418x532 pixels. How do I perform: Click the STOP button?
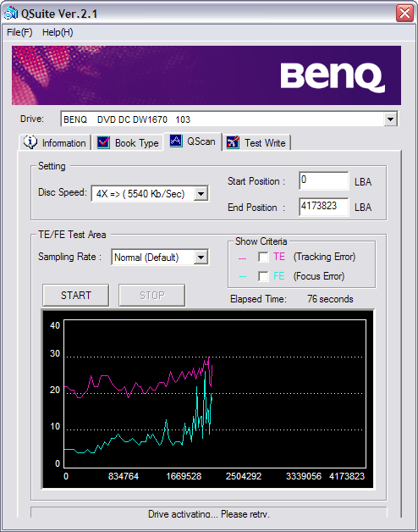pyautogui.click(x=151, y=295)
